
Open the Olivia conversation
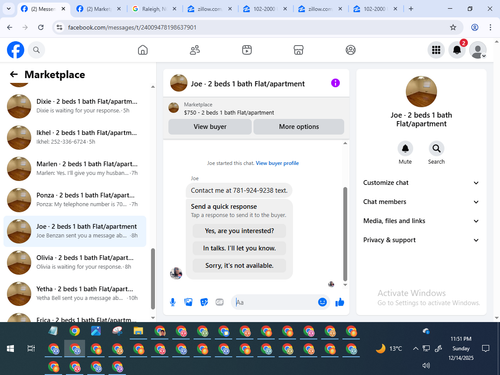tap(75, 262)
